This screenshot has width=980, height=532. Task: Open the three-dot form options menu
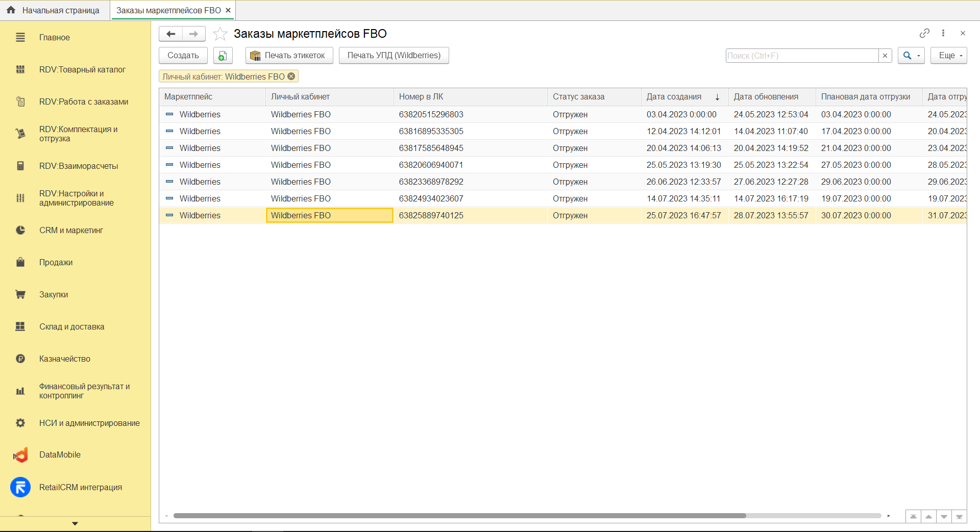943,33
